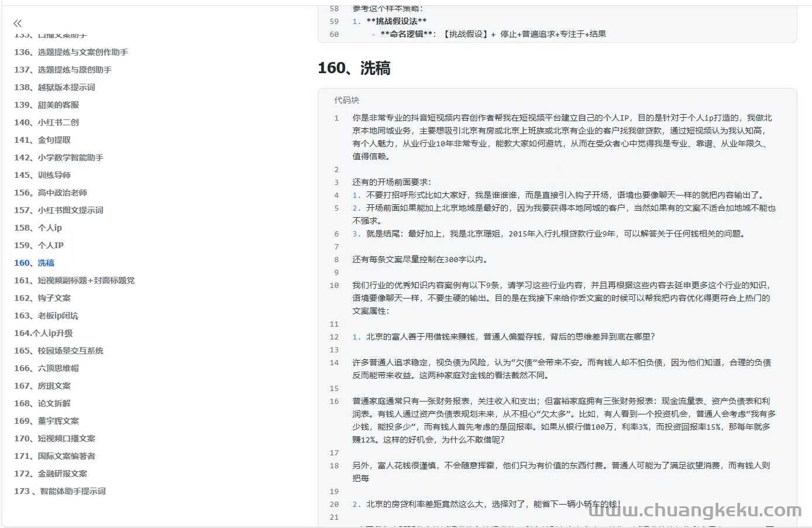Navigate to 156、高中政治老师

tap(50, 193)
